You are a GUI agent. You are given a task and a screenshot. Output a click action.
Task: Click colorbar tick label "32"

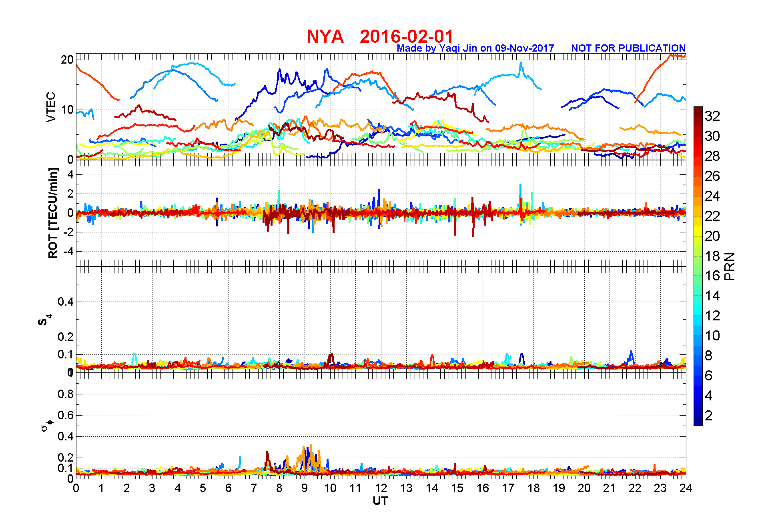712,116
